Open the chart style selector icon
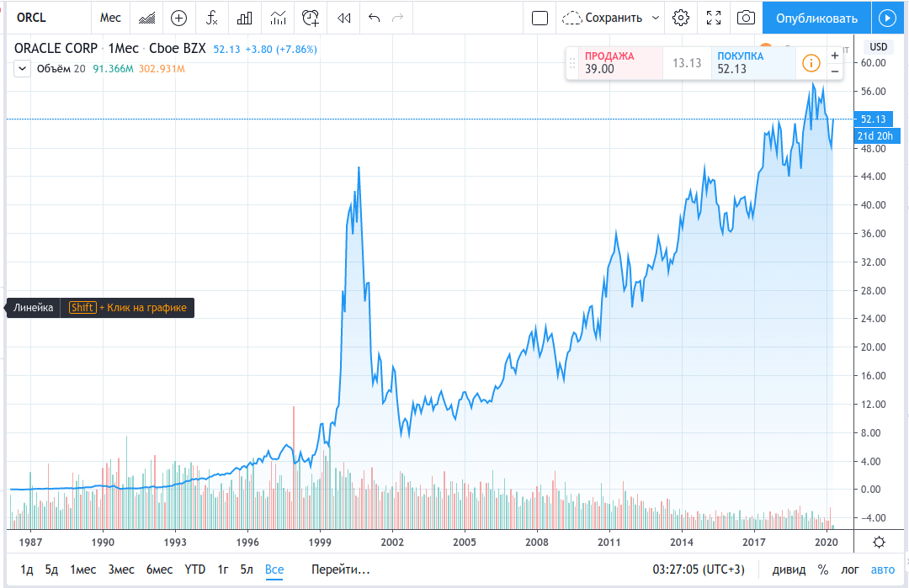 click(146, 18)
